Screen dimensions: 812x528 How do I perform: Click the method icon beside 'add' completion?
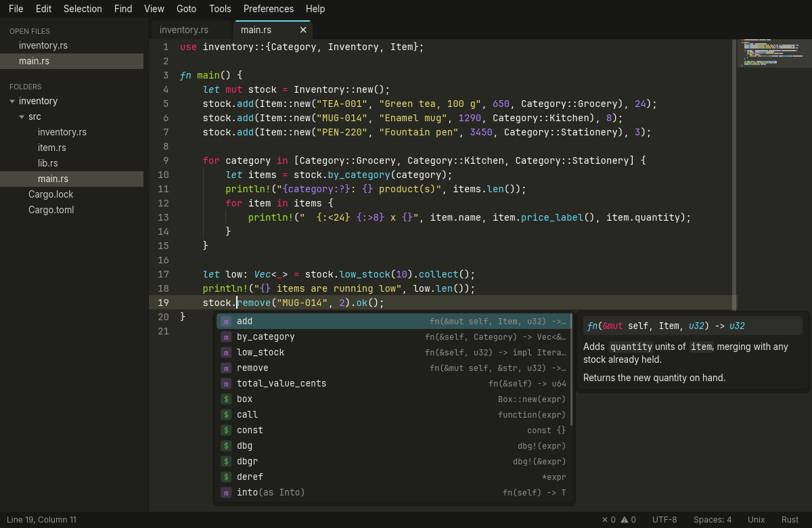click(x=226, y=322)
